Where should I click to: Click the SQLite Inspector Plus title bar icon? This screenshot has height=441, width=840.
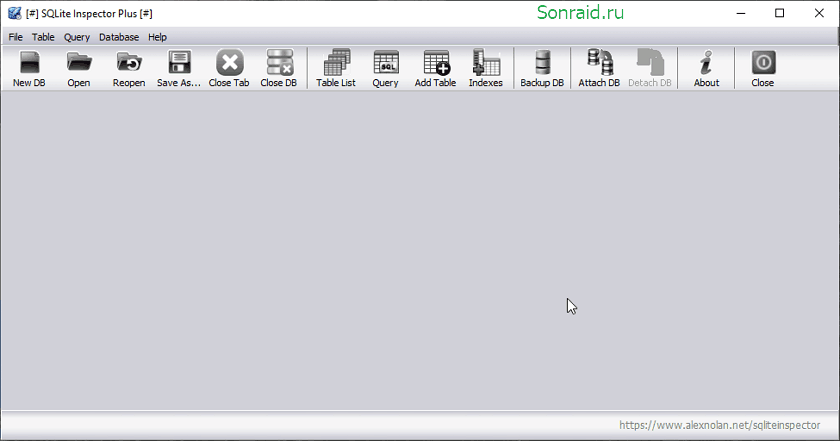[14, 13]
